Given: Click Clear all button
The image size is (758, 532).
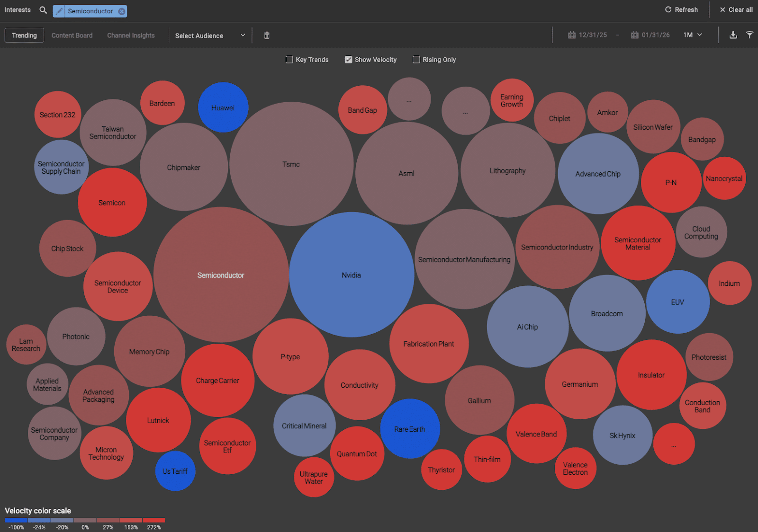Looking at the screenshot, I should pyautogui.click(x=736, y=9).
